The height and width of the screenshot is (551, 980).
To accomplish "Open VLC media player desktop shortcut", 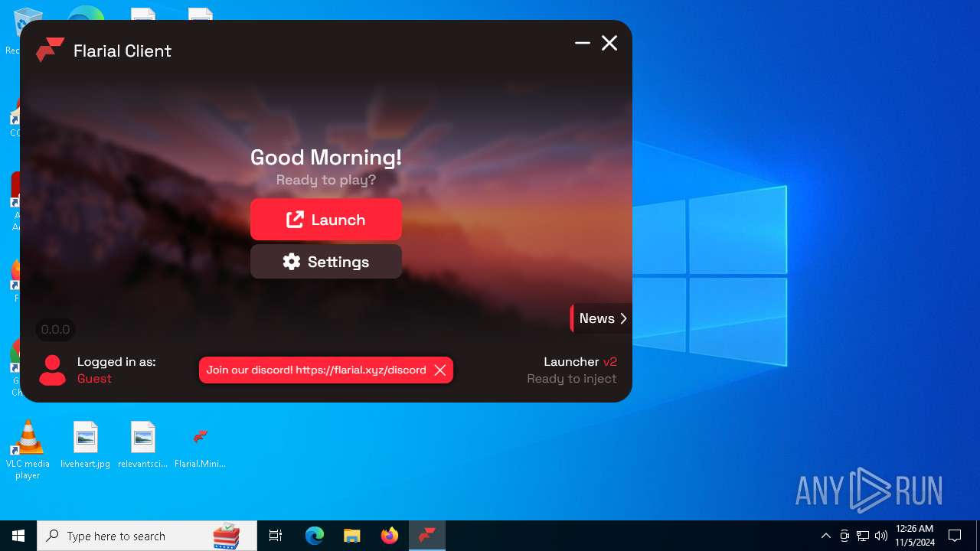I will tap(28, 450).
